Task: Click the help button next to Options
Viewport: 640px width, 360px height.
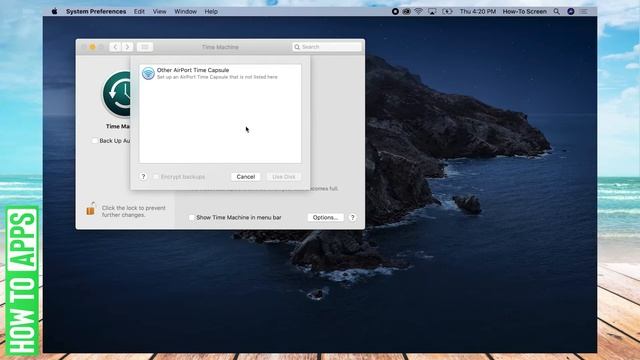Action: (353, 218)
